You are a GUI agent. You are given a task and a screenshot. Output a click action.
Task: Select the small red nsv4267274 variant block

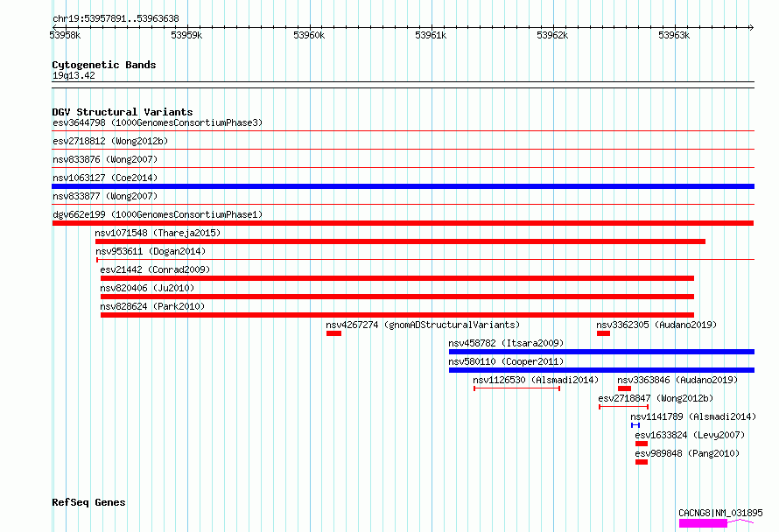tap(333, 333)
